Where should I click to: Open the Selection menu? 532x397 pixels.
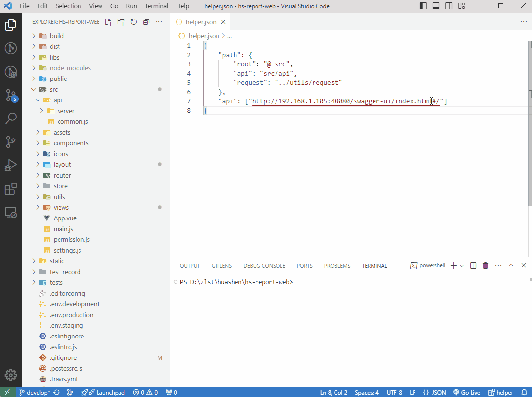click(x=68, y=6)
